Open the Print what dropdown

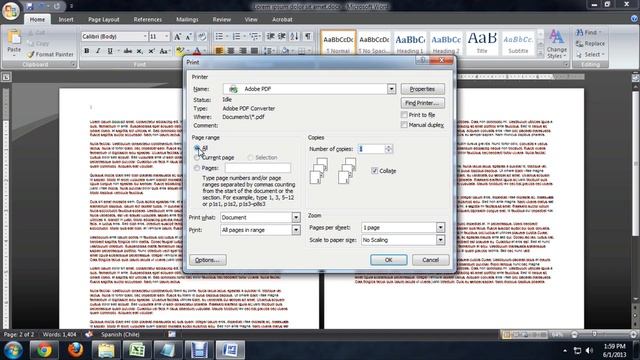[296, 218]
